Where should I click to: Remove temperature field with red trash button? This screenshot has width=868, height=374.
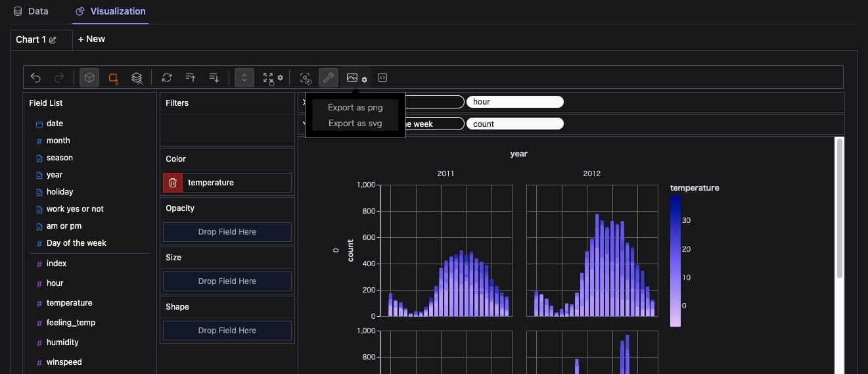point(173,183)
